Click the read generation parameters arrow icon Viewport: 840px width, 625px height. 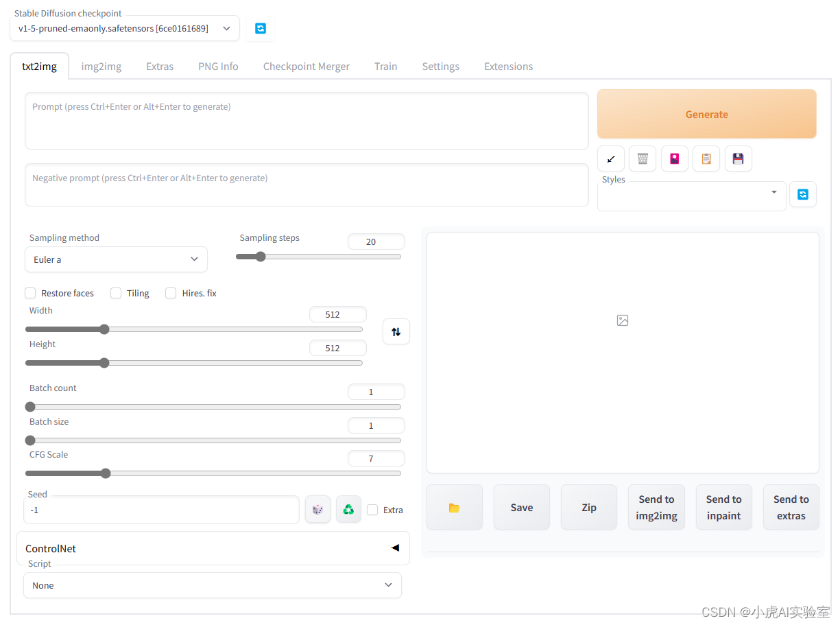611,158
